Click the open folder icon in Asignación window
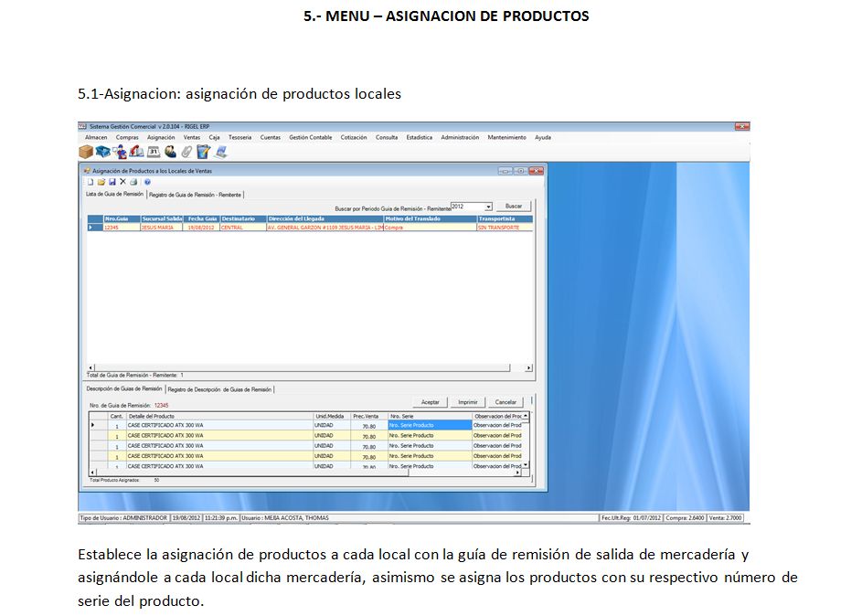Screen dimensions: 862x616 (x=101, y=182)
